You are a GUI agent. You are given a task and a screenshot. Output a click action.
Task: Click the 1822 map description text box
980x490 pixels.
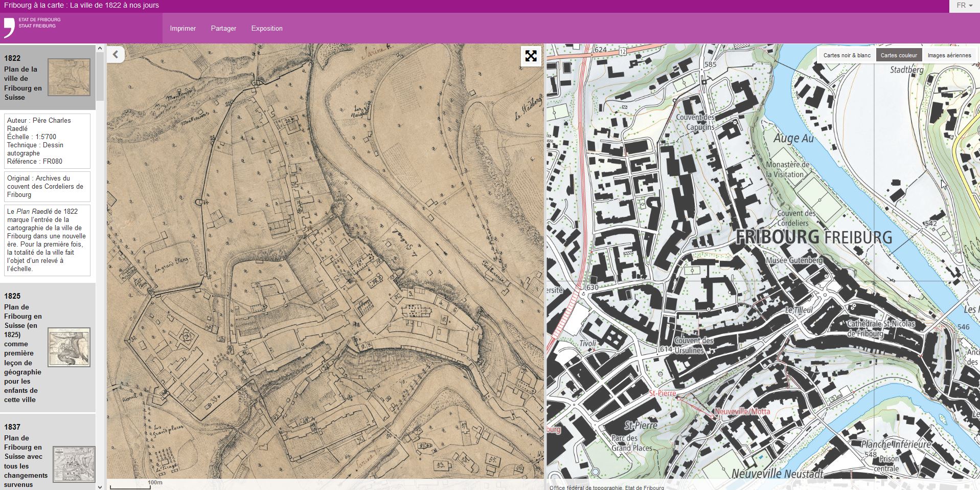47,240
